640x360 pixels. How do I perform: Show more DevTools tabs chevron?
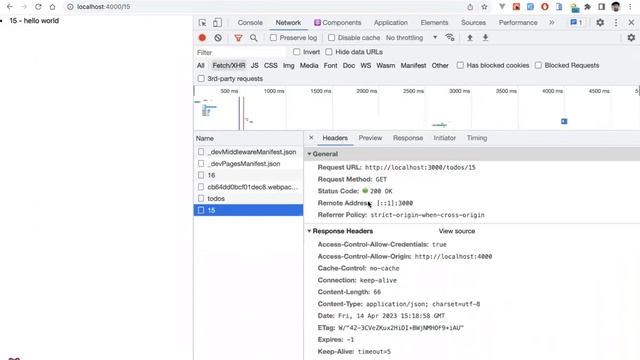552,23
